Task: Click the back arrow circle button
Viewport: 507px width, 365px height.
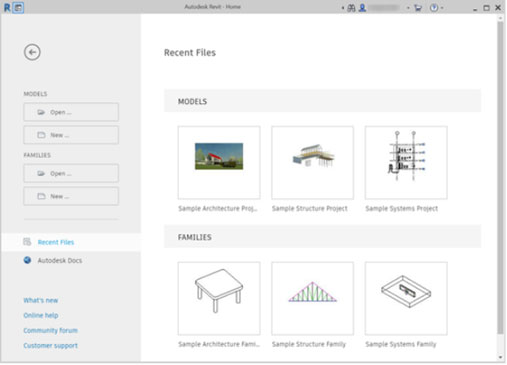Action: [x=32, y=52]
